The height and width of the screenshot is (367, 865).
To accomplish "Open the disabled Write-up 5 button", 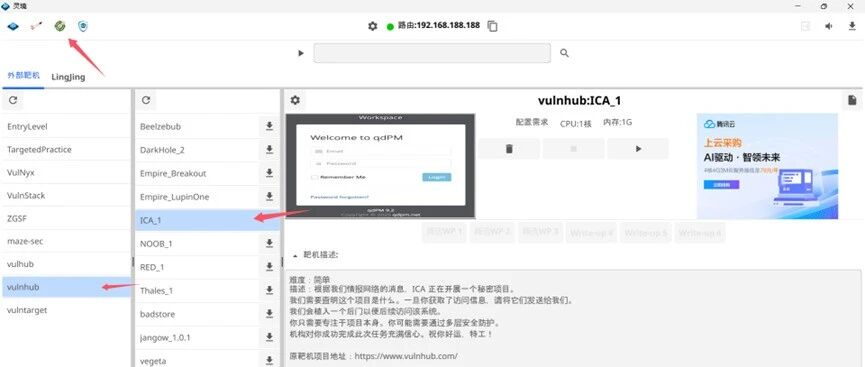I will 646,233.
